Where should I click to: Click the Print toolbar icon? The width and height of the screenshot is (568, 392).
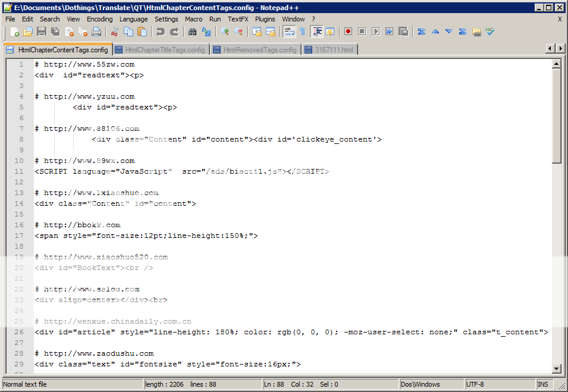pyautogui.click(x=97, y=32)
